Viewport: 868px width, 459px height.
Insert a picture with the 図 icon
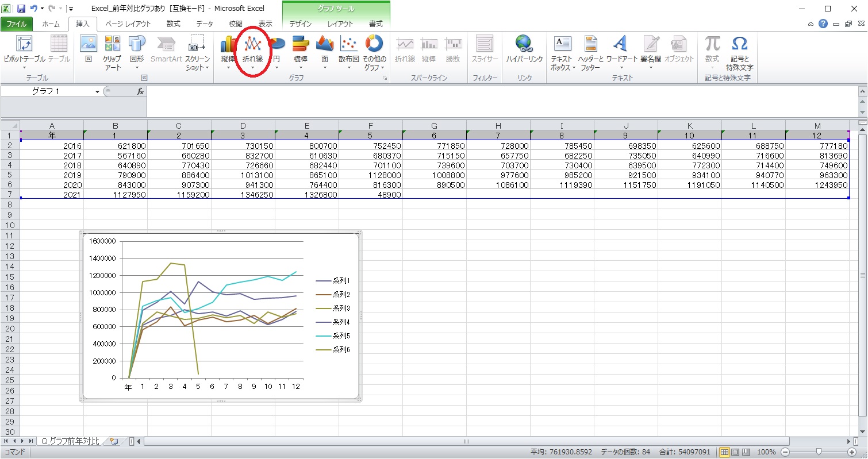point(89,51)
